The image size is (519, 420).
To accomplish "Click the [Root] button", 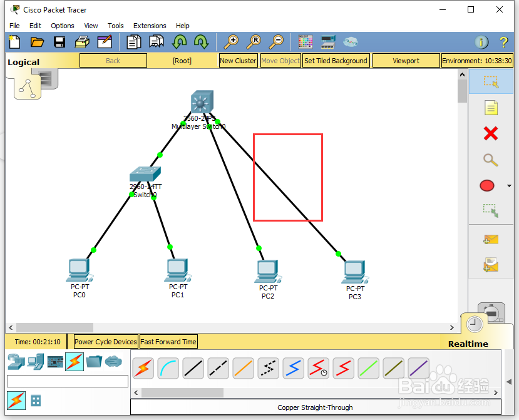I will click(182, 61).
